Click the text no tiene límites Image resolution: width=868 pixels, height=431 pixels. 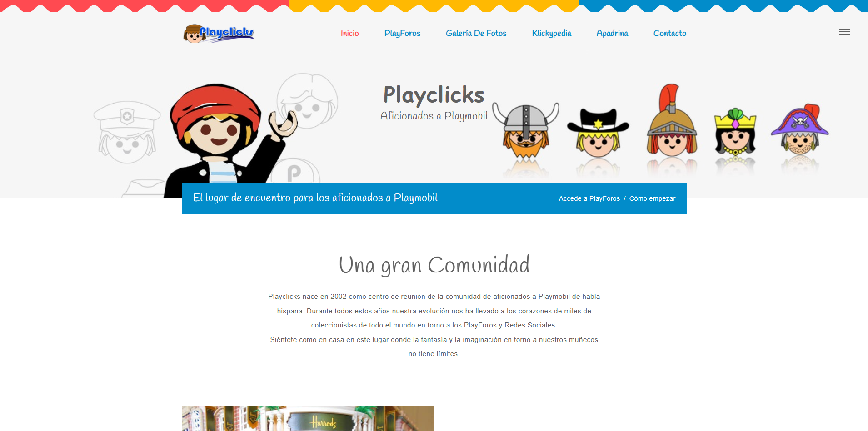pos(434,354)
